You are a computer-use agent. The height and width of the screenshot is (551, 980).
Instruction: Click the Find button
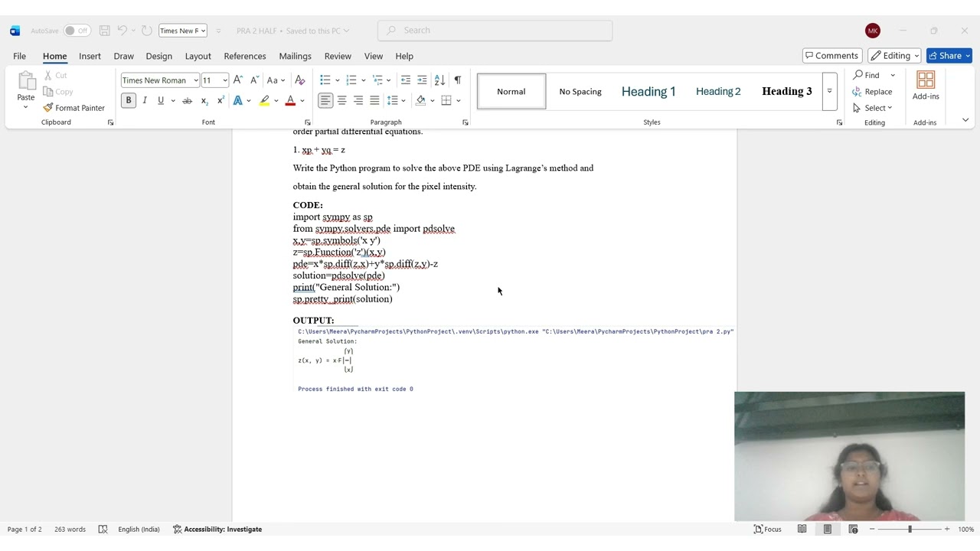[x=867, y=75]
